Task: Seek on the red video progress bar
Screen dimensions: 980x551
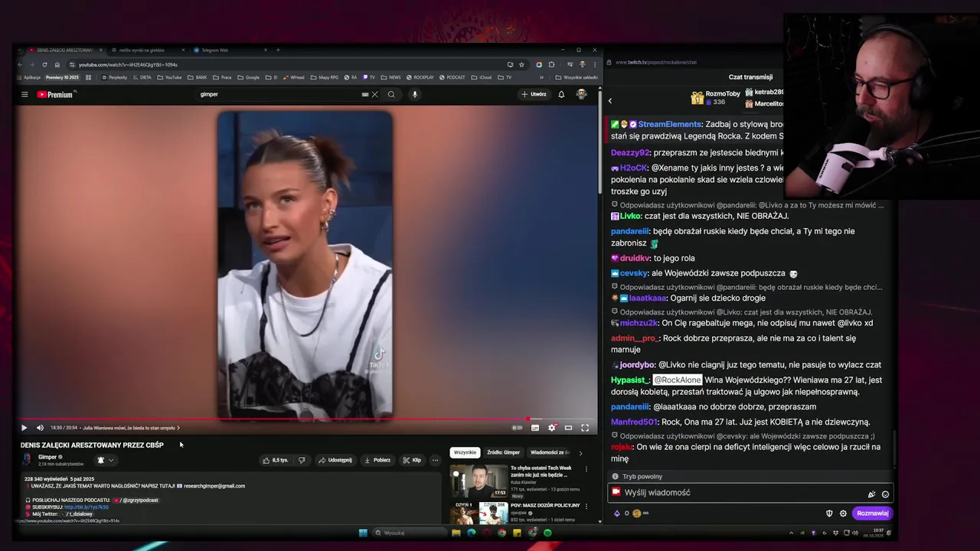Action: tap(306, 419)
